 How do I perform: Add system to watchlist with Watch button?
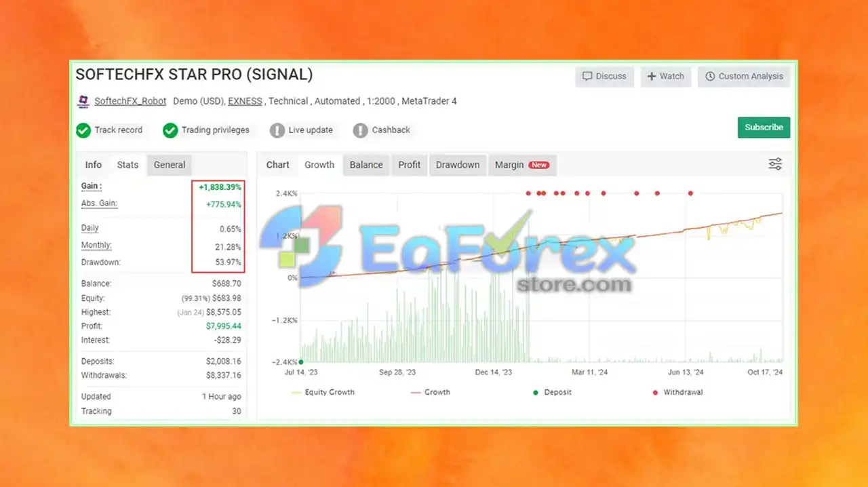(x=666, y=77)
